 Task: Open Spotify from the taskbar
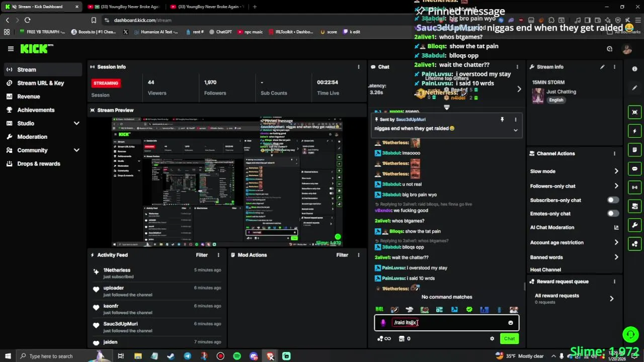237,356
